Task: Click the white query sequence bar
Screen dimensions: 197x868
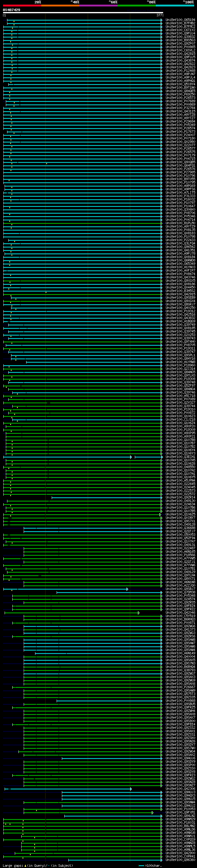Action: coord(83,13)
